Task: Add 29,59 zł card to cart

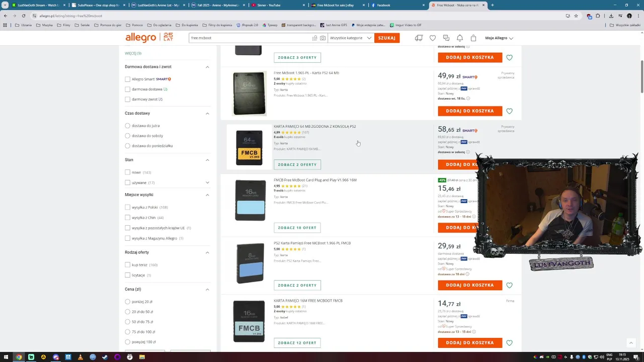Action: pos(470,285)
